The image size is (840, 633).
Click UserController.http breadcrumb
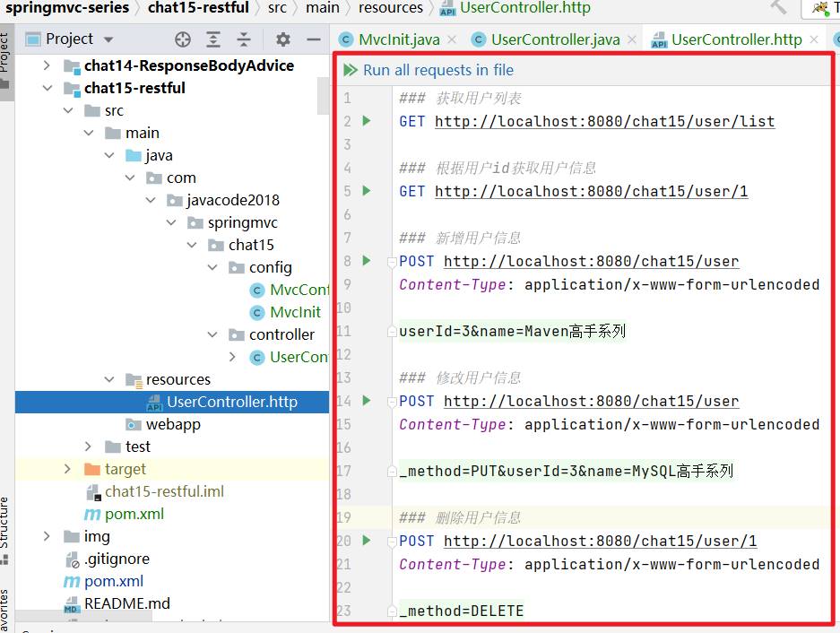click(515, 7)
